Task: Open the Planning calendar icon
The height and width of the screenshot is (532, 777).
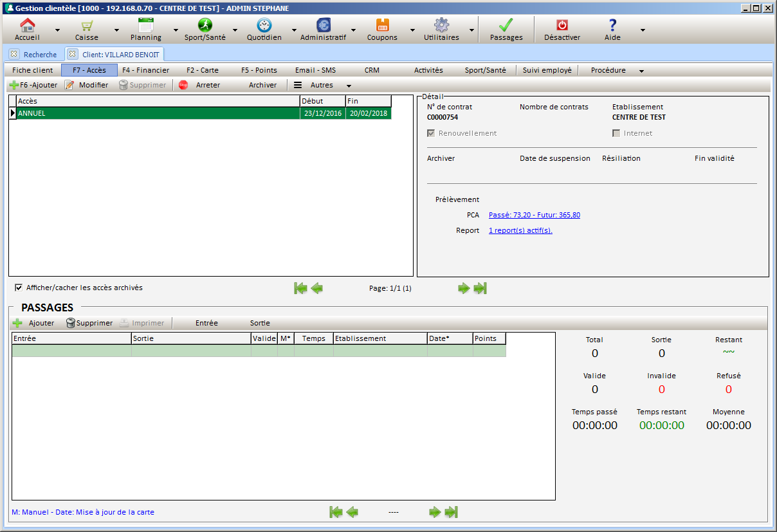Action: (x=146, y=26)
